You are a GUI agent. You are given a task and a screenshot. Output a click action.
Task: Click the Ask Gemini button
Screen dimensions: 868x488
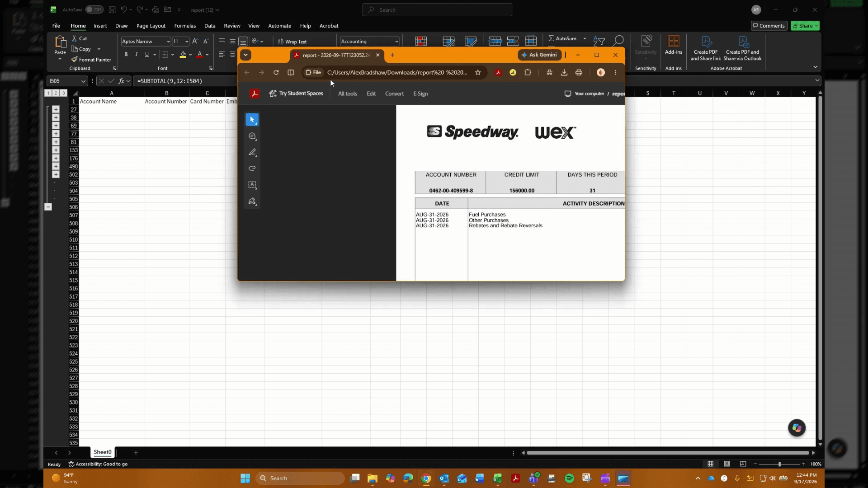point(539,55)
